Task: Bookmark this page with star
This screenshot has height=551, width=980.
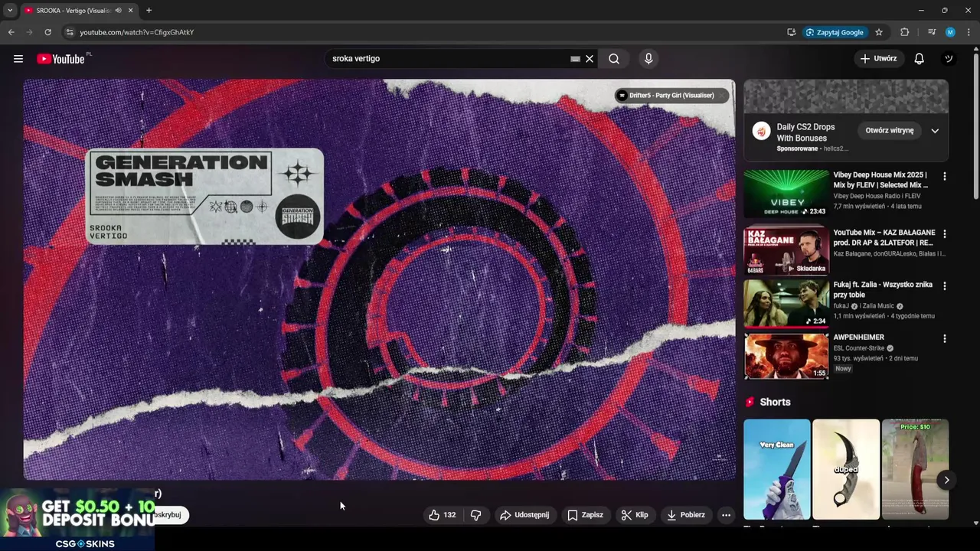Action: click(879, 32)
